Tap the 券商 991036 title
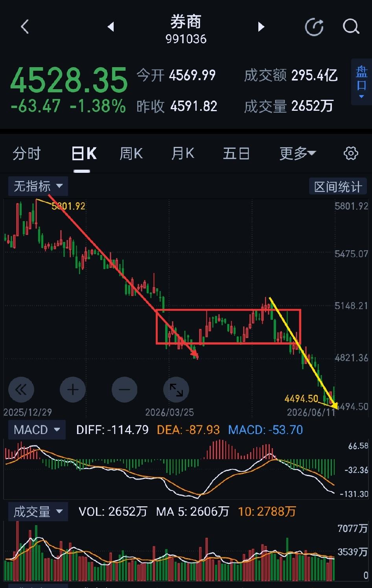The width and height of the screenshot is (372, 588). [186, 29]
